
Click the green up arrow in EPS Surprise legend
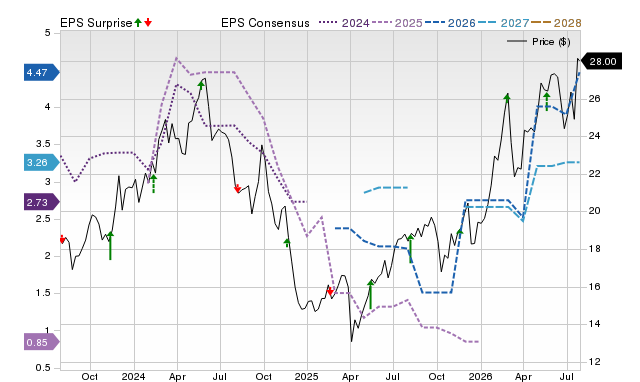pos(138,22)
